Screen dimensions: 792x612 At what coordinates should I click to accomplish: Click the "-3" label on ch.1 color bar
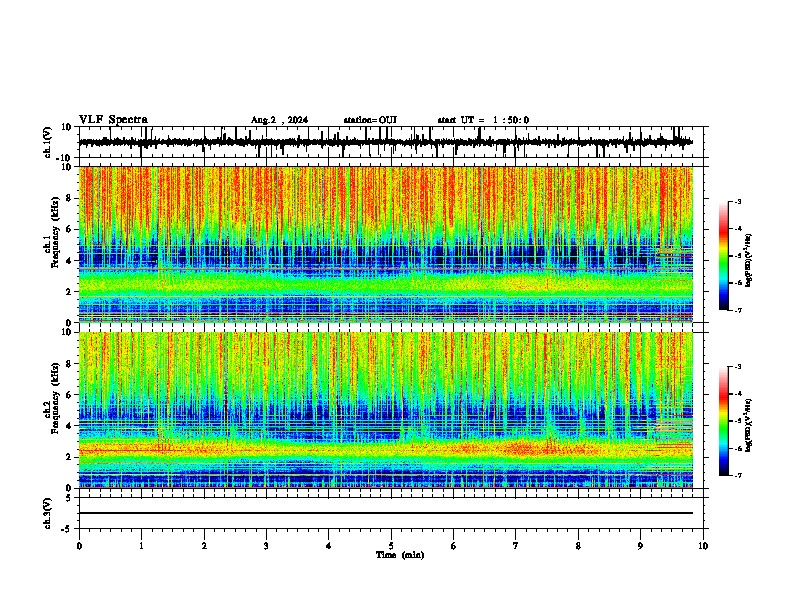(737, 201)
